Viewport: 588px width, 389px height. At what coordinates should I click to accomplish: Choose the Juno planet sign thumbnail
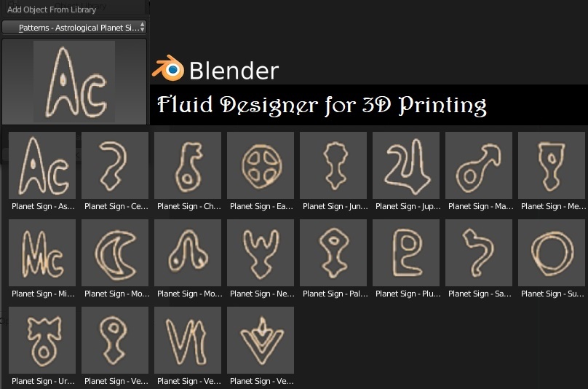333,165
